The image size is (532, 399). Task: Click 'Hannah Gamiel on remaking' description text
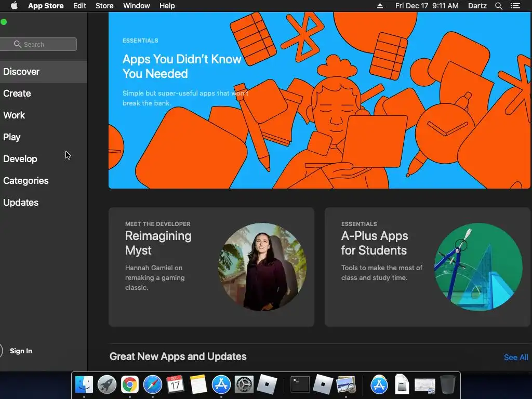point(155,277)
